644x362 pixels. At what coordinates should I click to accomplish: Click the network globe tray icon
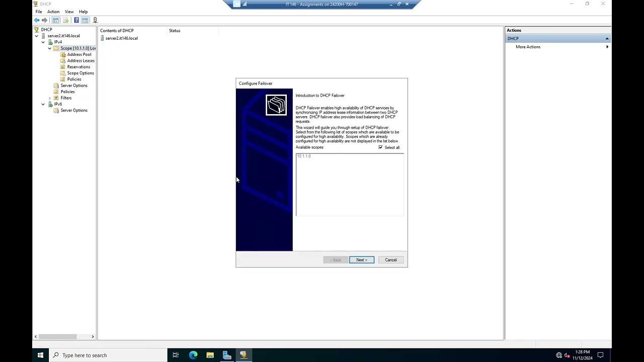point(559,355)
